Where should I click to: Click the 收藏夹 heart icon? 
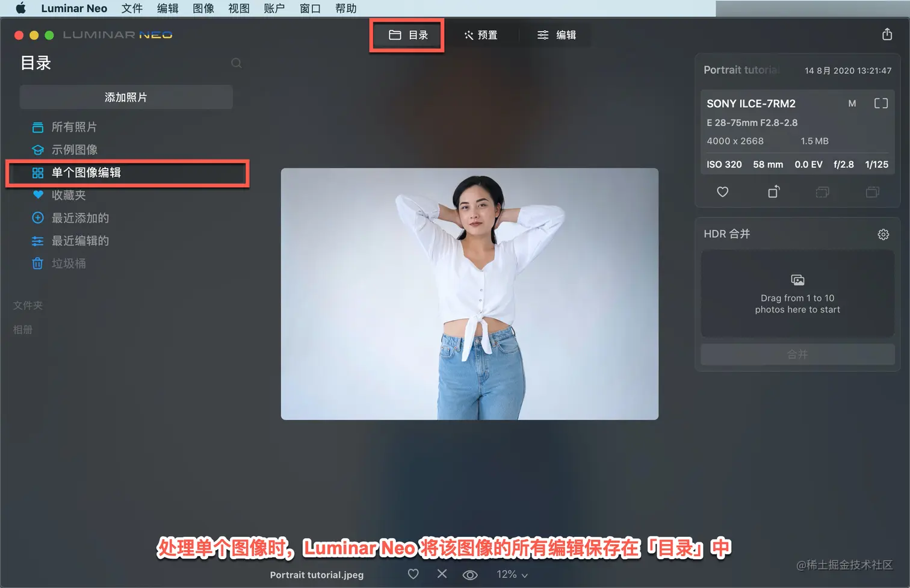(38, 195)
